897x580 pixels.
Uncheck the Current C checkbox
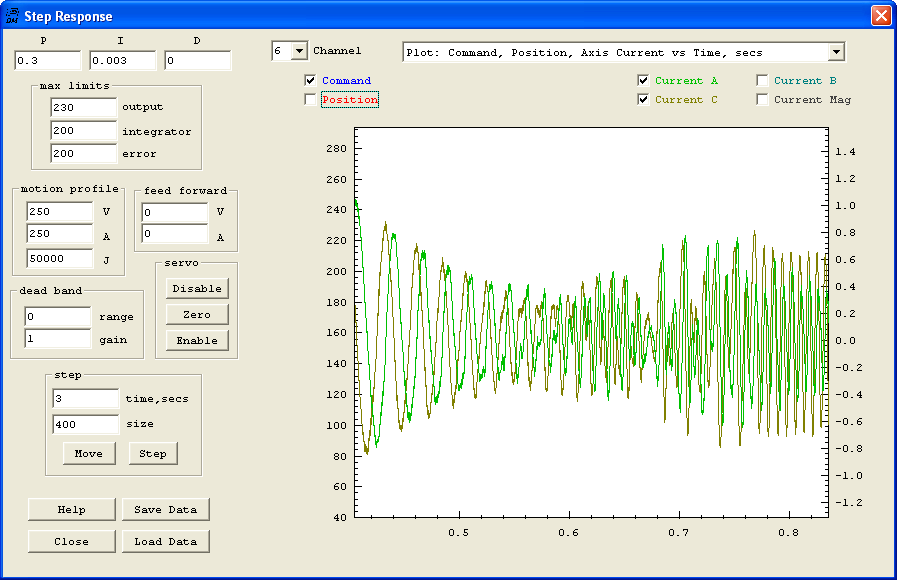tap(643, 99)
